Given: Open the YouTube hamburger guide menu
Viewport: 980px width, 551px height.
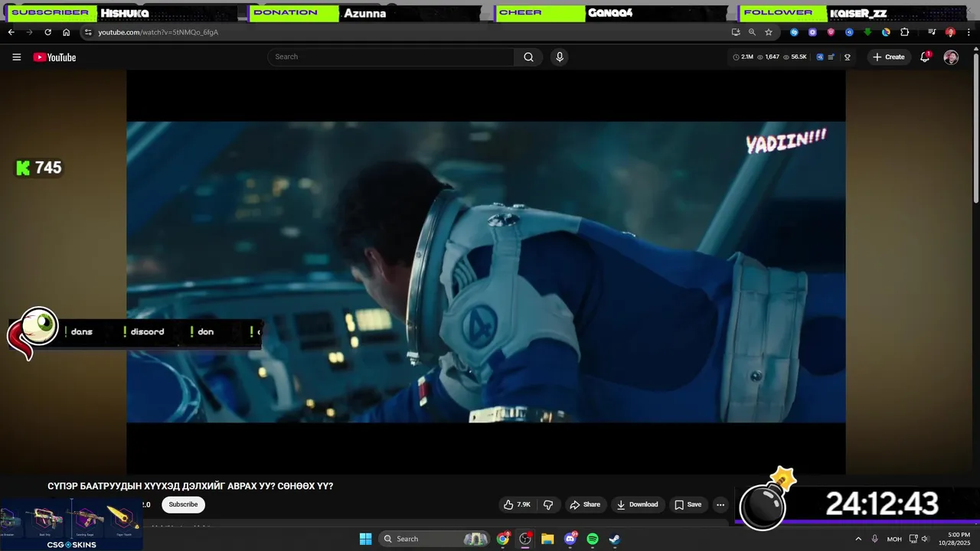Looking at the screenshot, I should tap(16, 57).
